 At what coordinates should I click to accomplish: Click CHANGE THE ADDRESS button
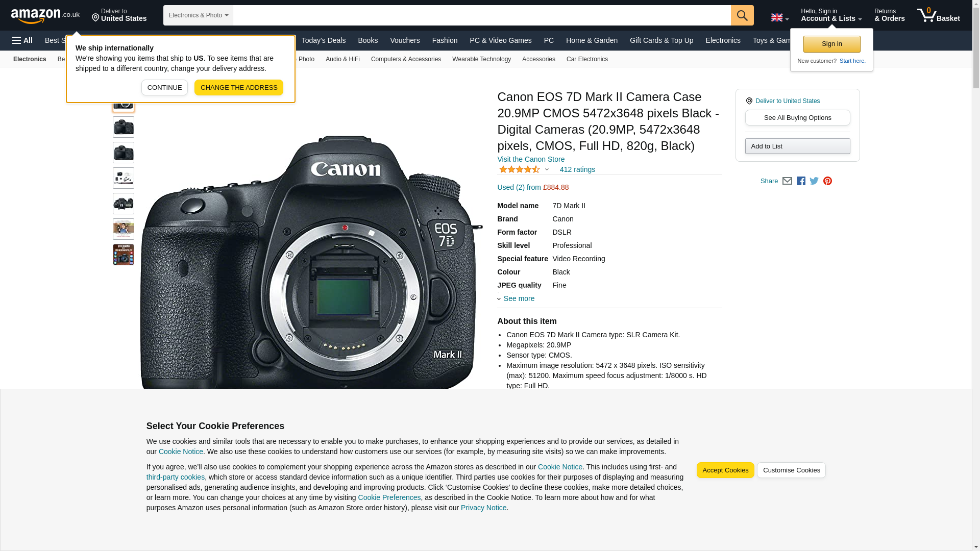pos(239,87)
